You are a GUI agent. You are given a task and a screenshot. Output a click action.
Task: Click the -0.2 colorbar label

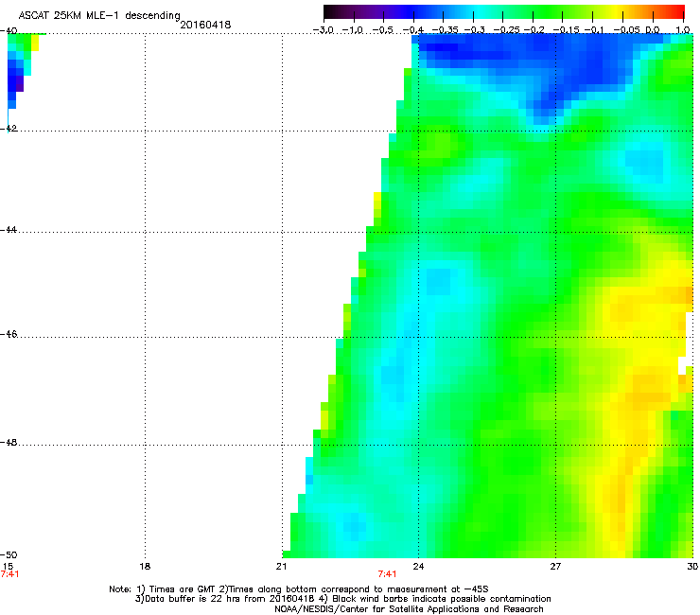pos(534,30)
